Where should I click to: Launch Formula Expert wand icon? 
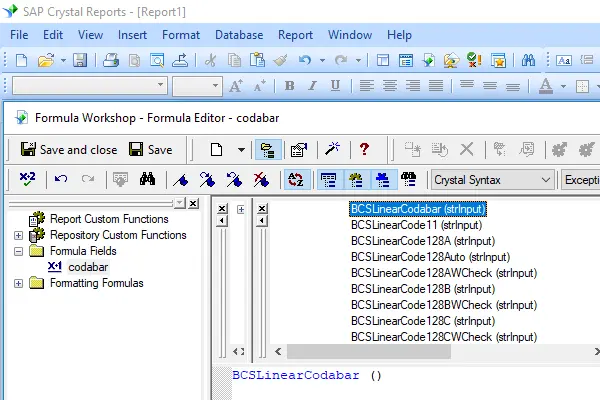[x=333, y=149]
